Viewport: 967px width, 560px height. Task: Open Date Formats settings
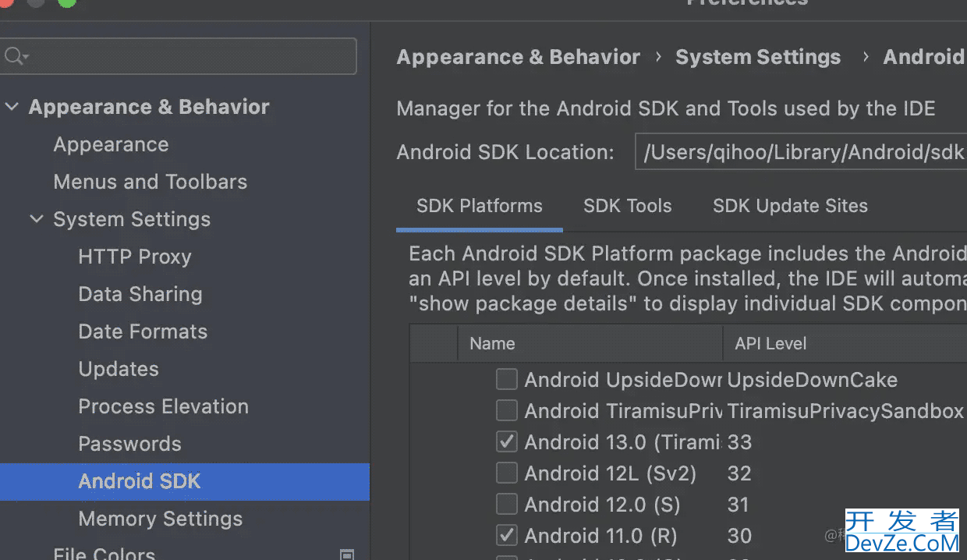tap(143, 331)
